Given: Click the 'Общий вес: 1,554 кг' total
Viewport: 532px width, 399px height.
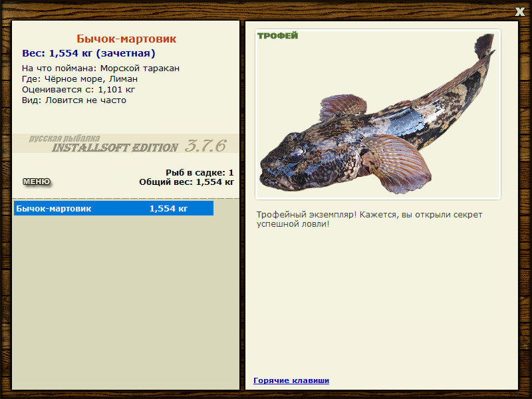Looking at the screenshot, I should pyautogui.click(x=187, y=182).
